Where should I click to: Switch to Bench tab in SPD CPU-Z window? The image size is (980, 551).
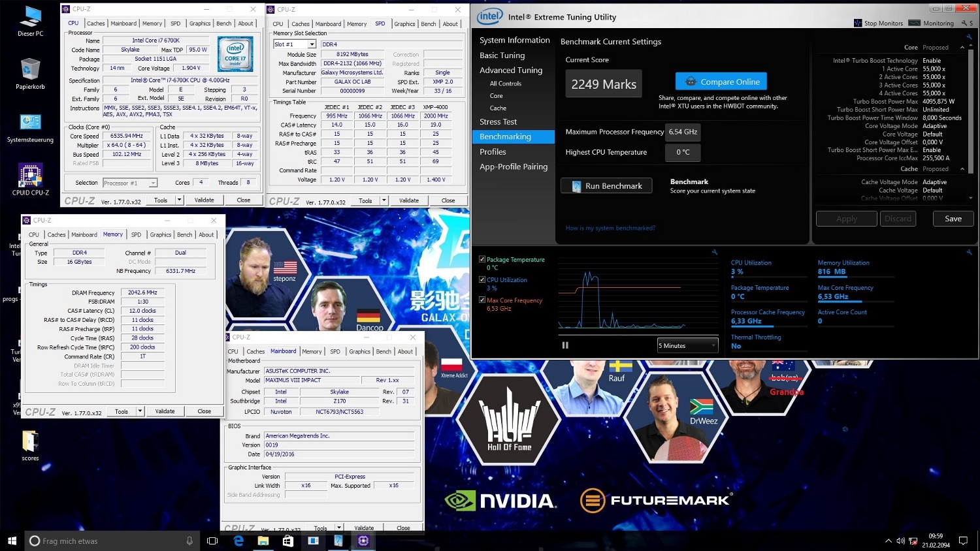coord(429,24)
